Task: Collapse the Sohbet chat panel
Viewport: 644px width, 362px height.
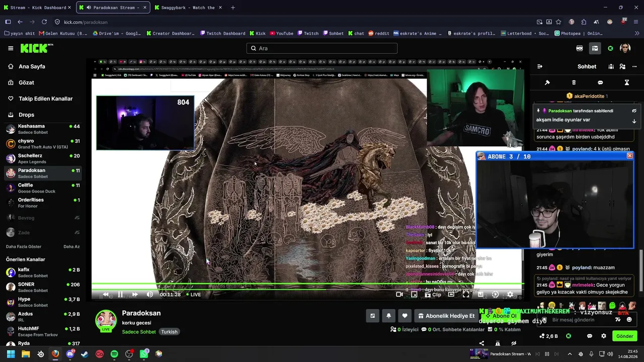Action: coord(540,66)
